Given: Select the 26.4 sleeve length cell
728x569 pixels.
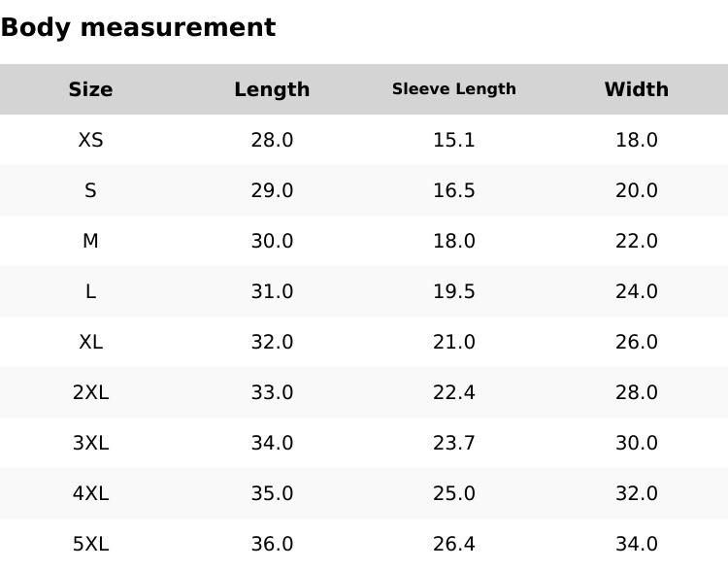Looking at the screenshot, I should point(454,544).
